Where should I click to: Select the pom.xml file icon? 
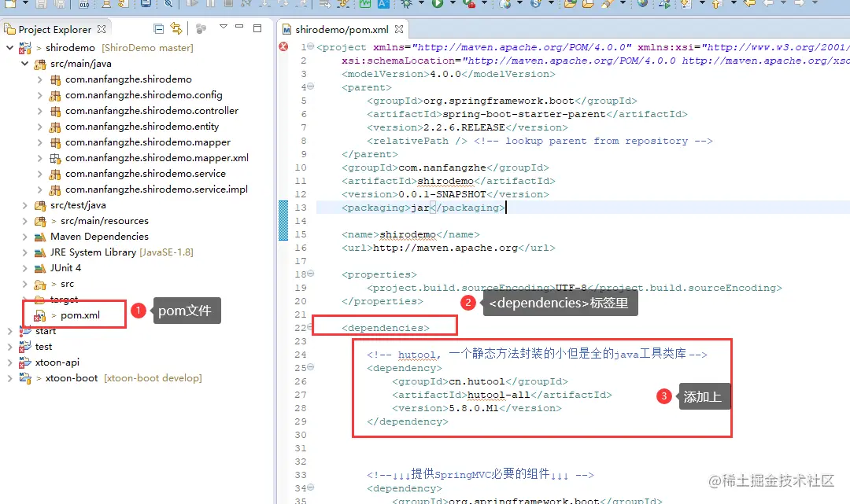tap(40, 315)
